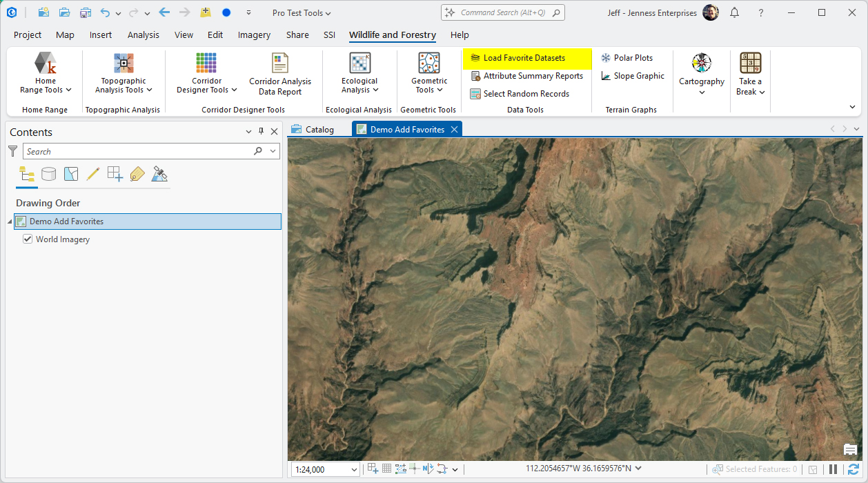Click Select Random Records

click(x=520, y=94)
